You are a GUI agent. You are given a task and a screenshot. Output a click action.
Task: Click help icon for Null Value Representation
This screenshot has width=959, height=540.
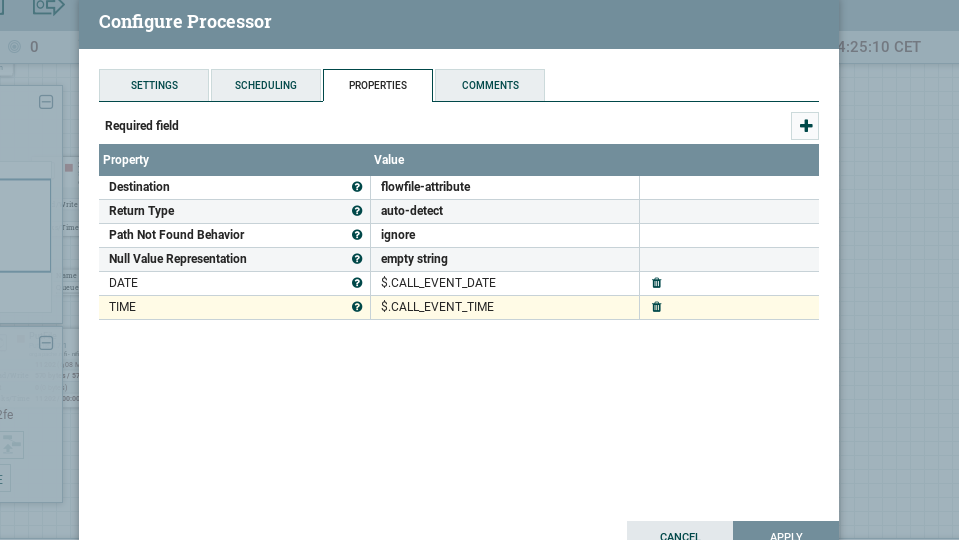357,259
